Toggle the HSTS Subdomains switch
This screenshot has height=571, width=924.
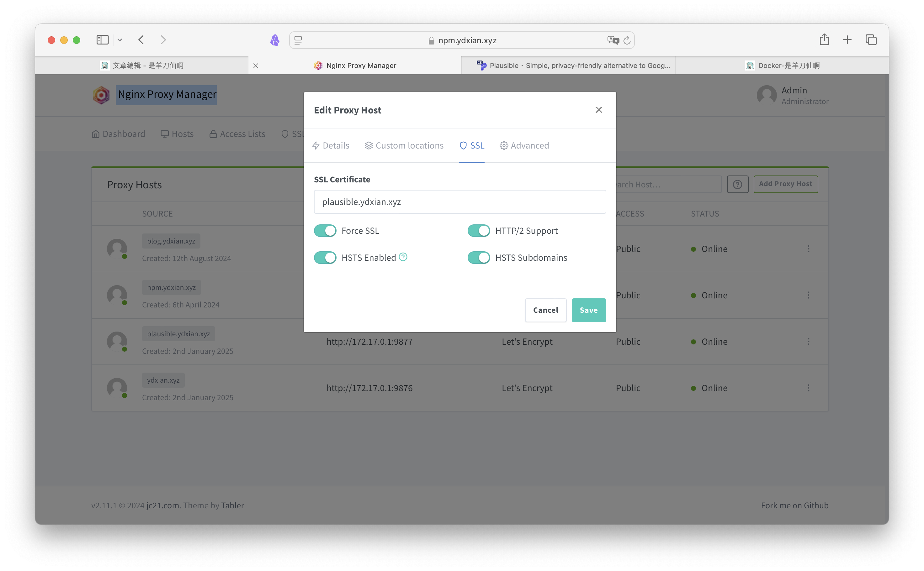point(478,258)
